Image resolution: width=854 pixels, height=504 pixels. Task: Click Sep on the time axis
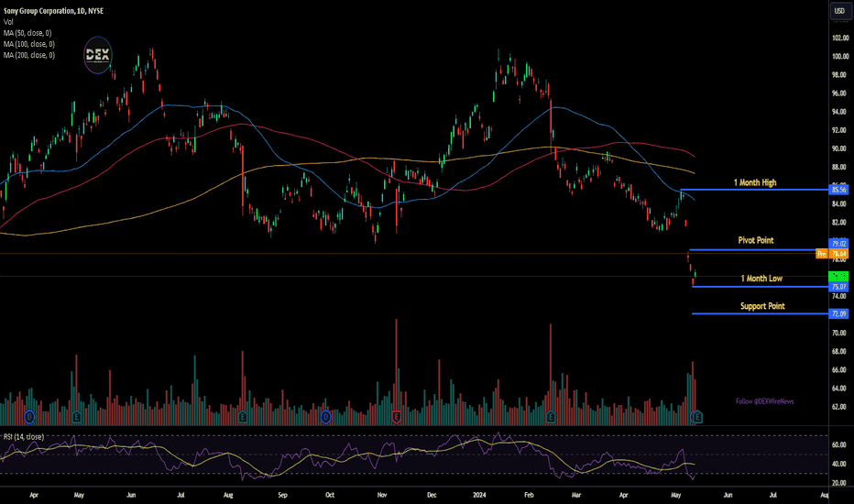pos(282,495)
